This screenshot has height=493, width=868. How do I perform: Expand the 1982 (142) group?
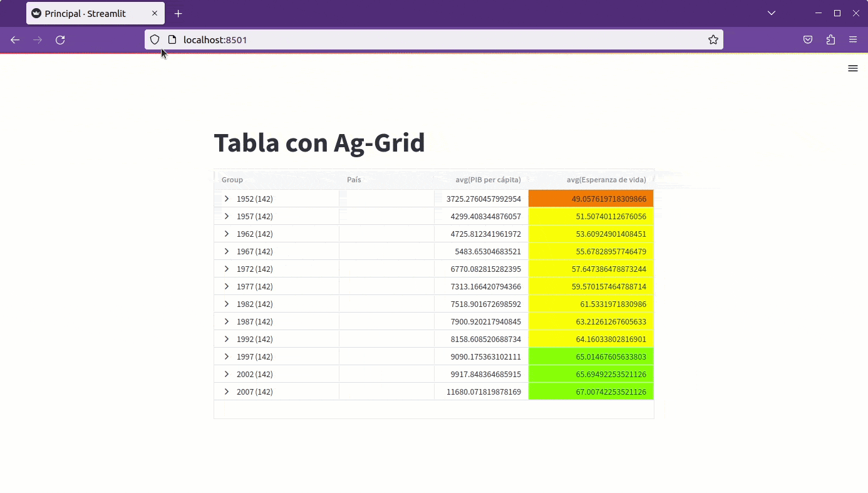(227, 304)
